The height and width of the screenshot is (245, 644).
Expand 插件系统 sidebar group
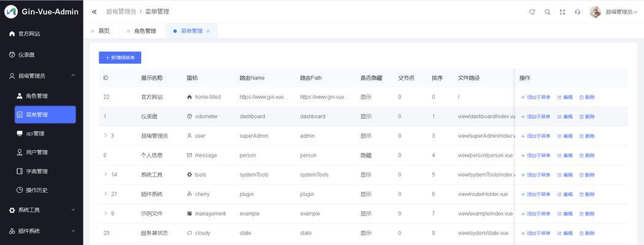[x=42, y=231]
